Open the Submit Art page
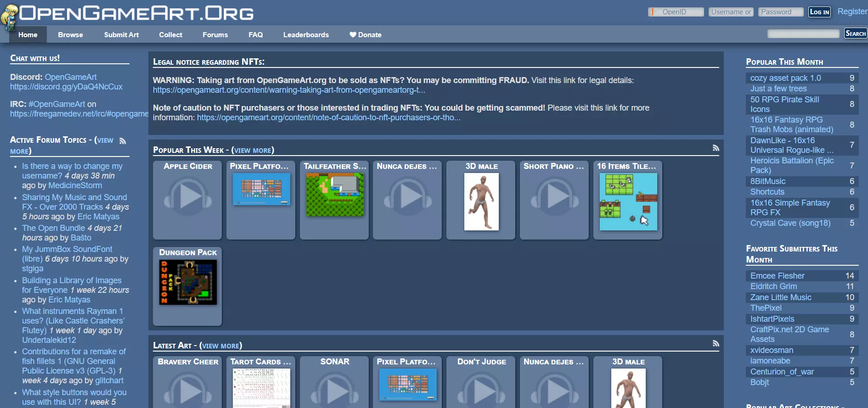The height and width of the screenshot is (408, 868). [x=121, y=34]
